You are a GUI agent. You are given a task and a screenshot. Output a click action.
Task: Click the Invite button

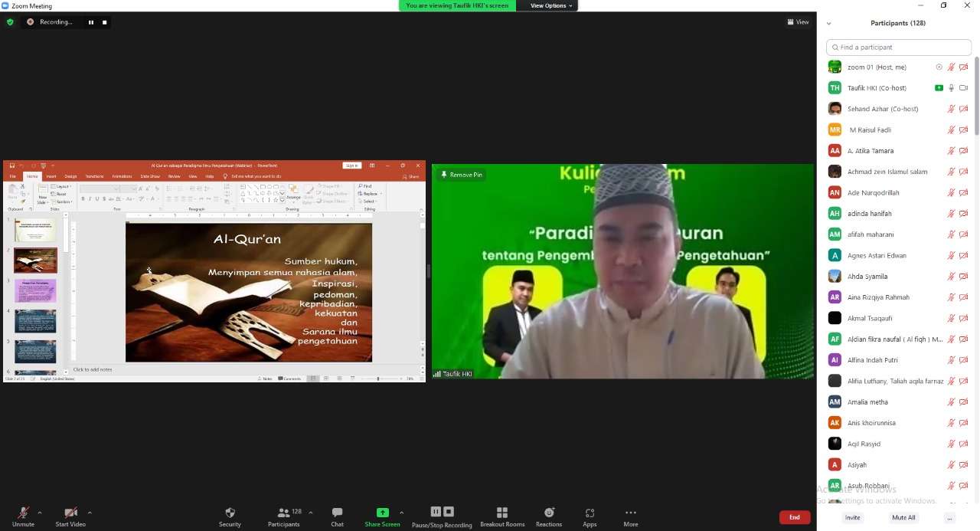852,517
